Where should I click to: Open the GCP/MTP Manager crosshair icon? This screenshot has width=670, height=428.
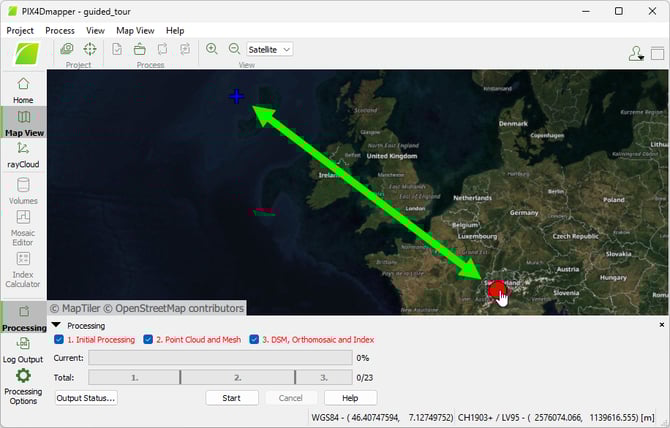[90, 49]
